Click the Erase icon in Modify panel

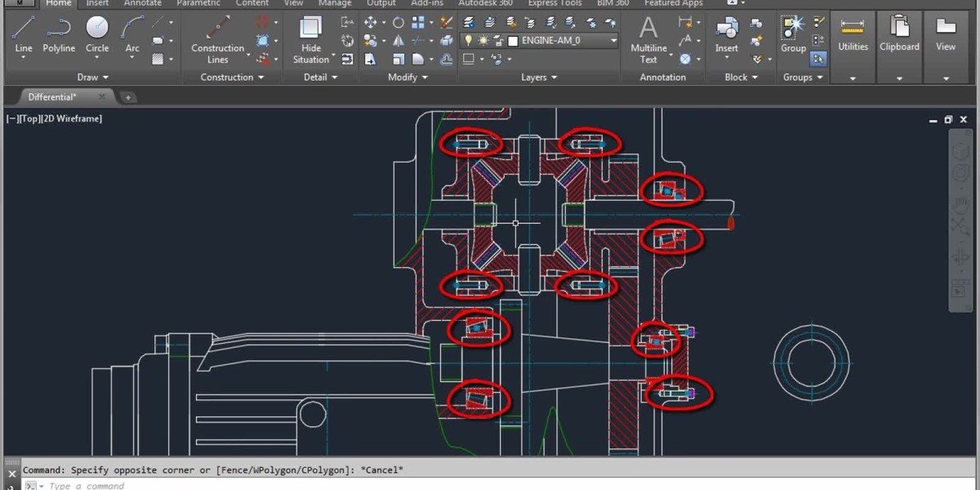[x=447, y=23]
